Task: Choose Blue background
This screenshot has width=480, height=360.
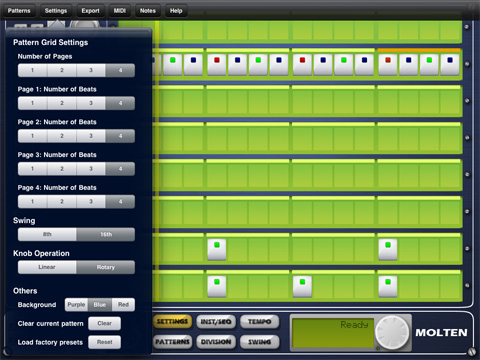Action: 100,305
